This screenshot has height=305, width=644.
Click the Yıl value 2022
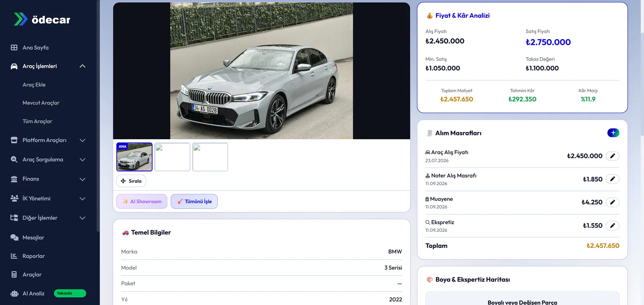tap(396, 299)
